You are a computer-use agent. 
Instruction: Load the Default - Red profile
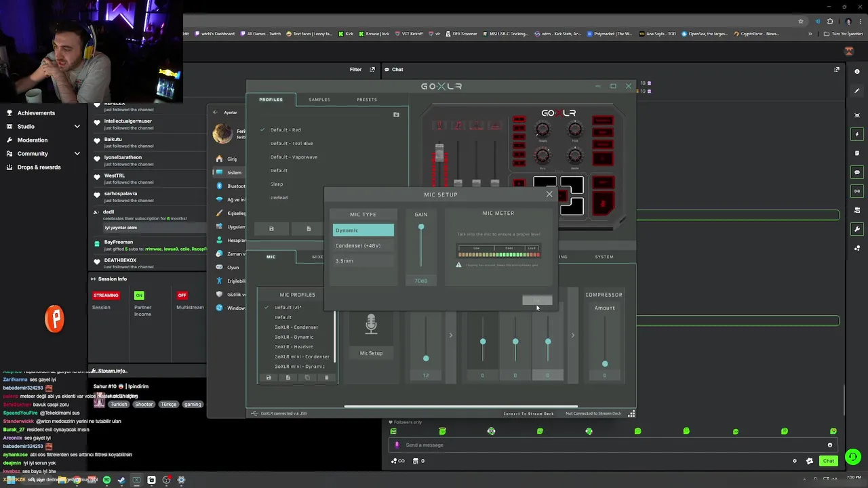[x=285, y=129]
